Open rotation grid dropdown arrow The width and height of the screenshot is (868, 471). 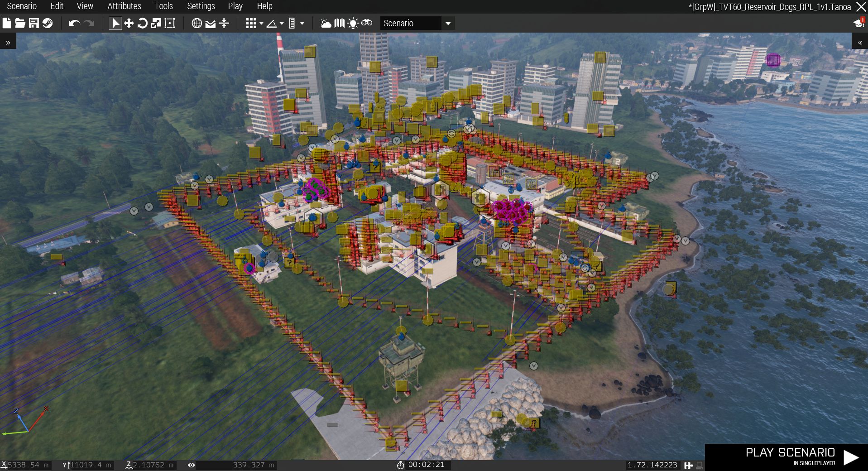click(x=282, y=24)
